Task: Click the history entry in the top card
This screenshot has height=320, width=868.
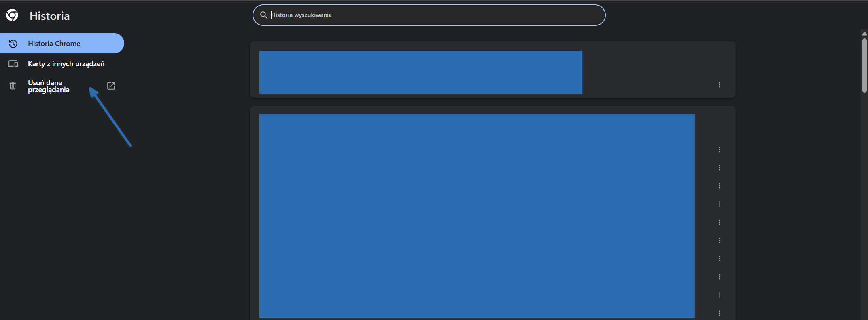Action: [420, 72]
